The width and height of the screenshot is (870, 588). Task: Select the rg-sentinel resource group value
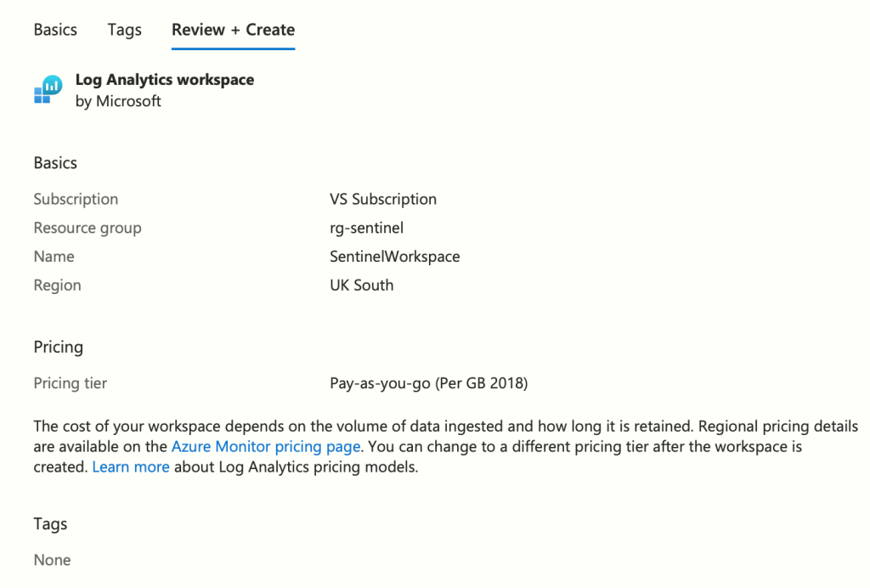367,228
